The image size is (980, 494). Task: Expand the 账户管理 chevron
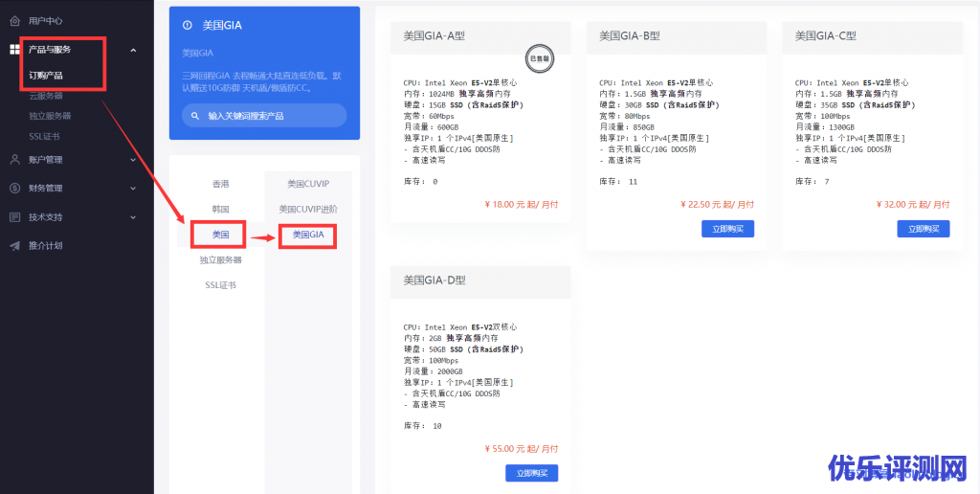coord(133,160)
